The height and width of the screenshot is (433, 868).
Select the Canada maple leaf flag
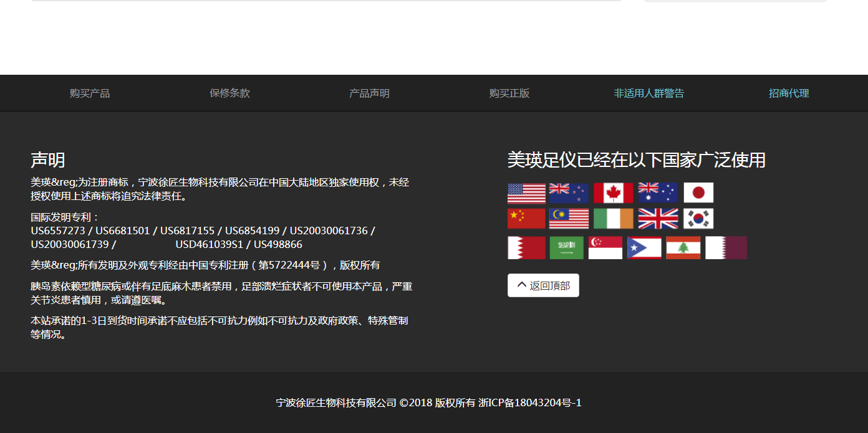[x=613, y=193]
